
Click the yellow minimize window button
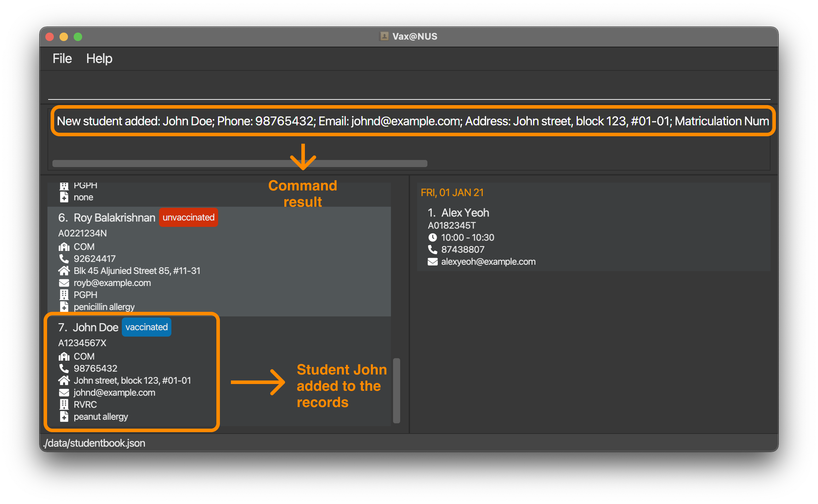pyautogui.click(x=64, y=37)
